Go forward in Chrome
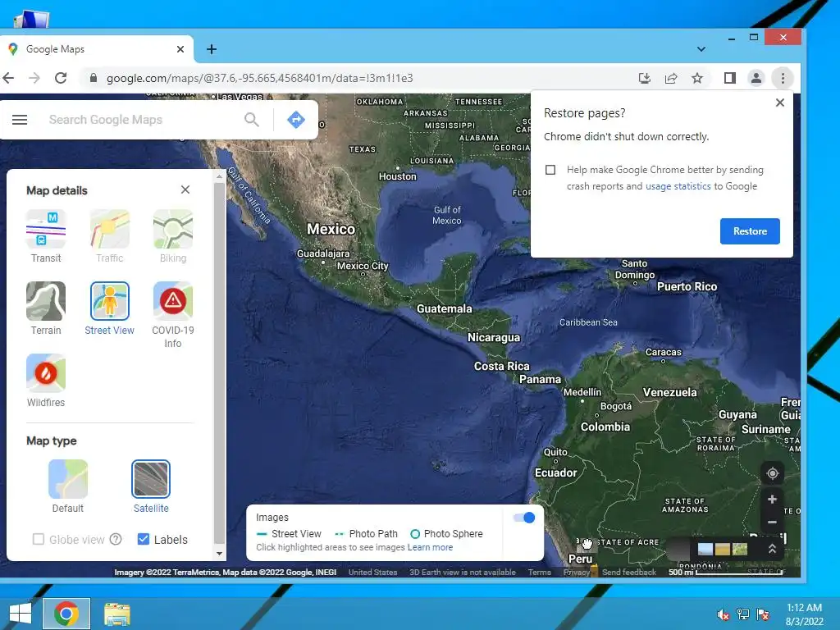This screenshot has width=840, height=630. point(34,78)
